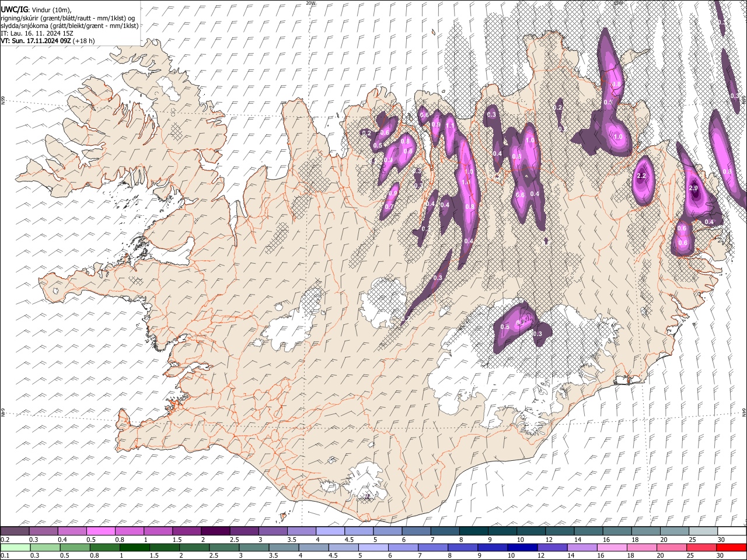This screenshot has height=560, width=747.
Task: Pick the deep blue rain swatch between 10 and 12
Action: coord(522,547)
